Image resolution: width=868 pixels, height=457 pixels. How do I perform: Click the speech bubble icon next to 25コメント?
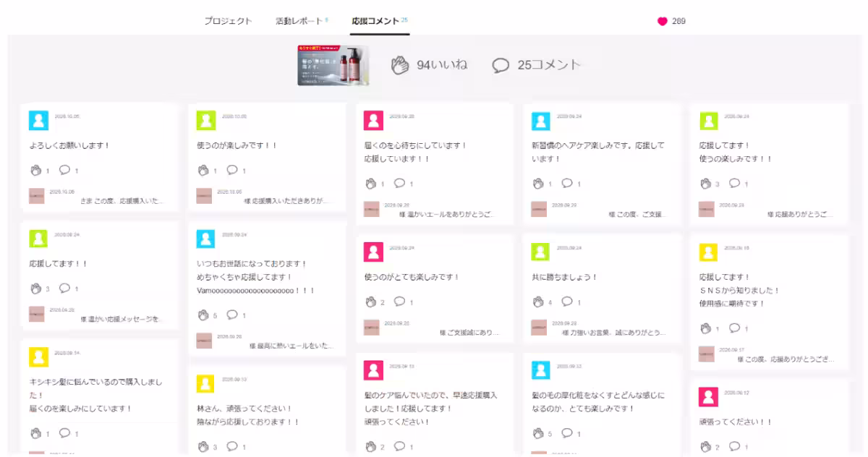tap(501, 65)
